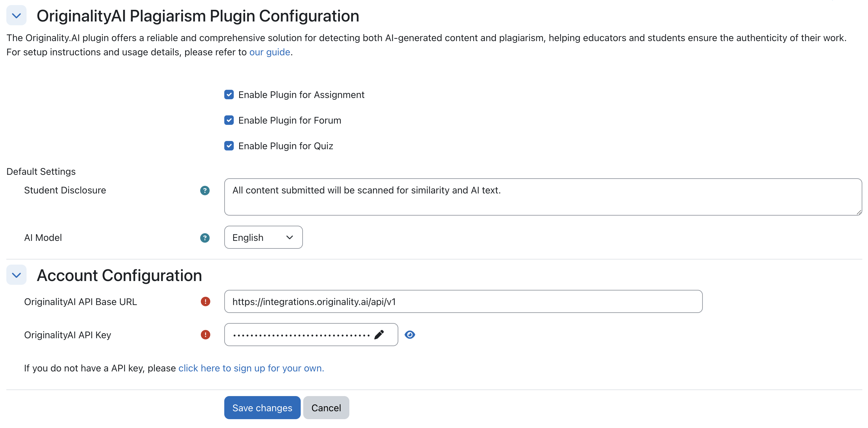Uncheck Enable Plugin for Quiz
The height and width of the screenshot is (428, 868).
[229, 146]
